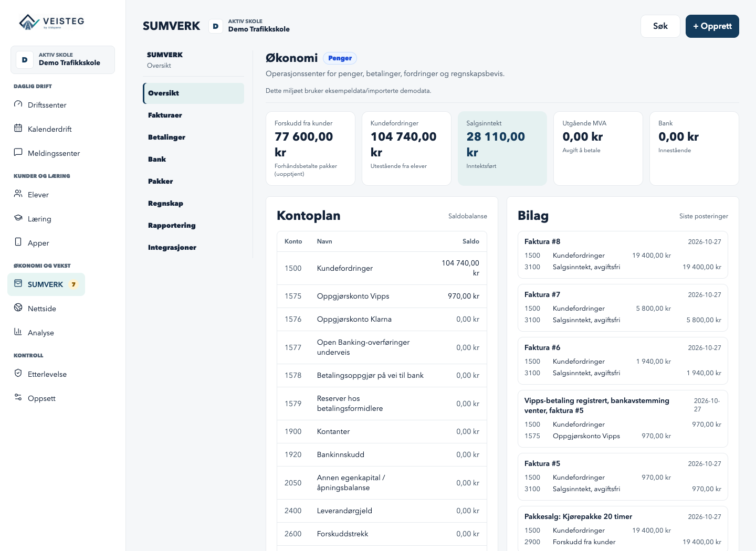The width and height of the screenshot is (756, 551).
Task: Click the Søk button
Action: click(x=660, y=26)
